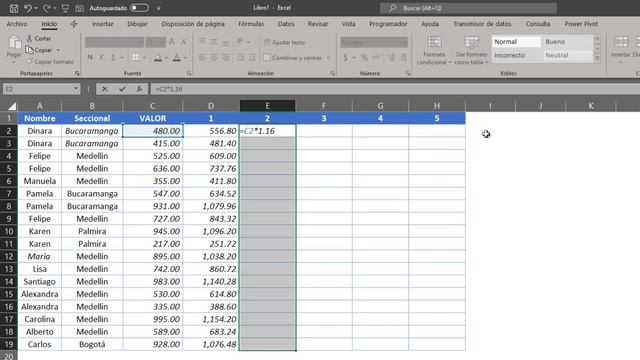Open the customize quick access toolbar dropdown
Screen dimensions: 640x360
tap(158, 8)
